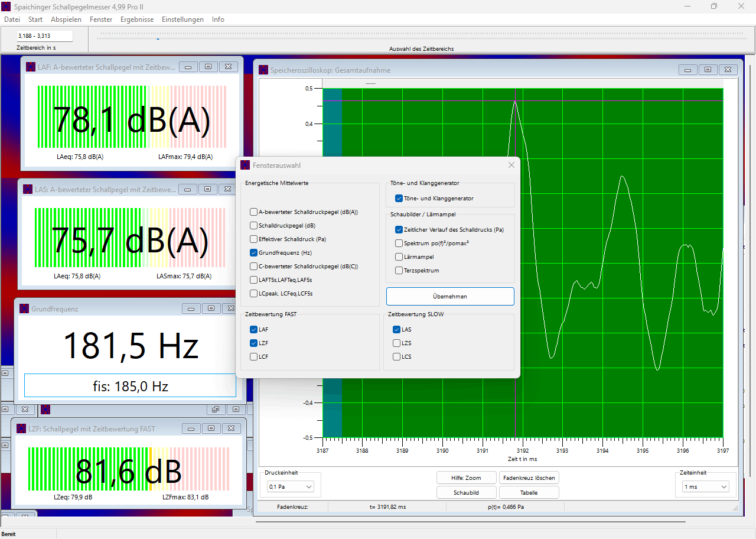
Task: Uncheck the Grundfrequenz (Hz) checkbox
Action: (x=253, y=252)
